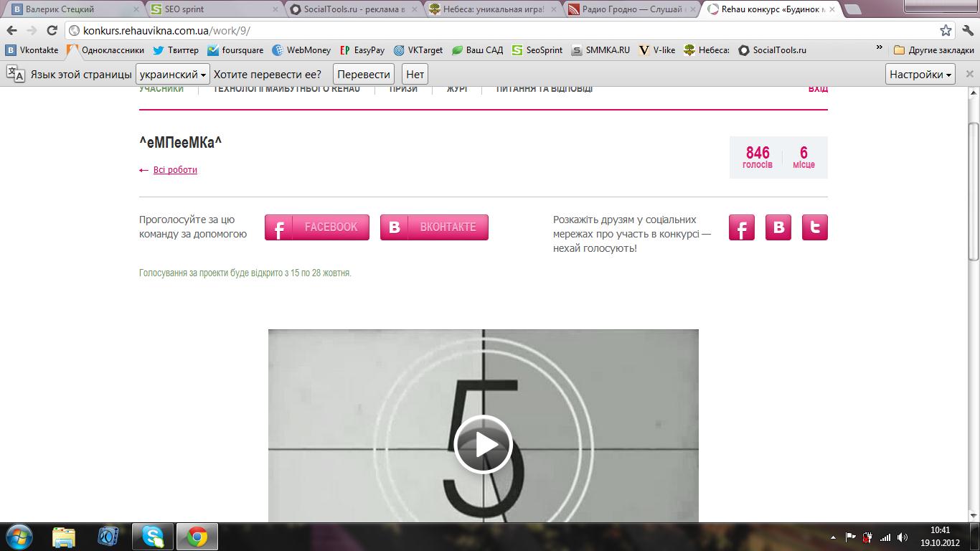
Task: Open the SeoSprint bookmark
Action: coord(537,50)
